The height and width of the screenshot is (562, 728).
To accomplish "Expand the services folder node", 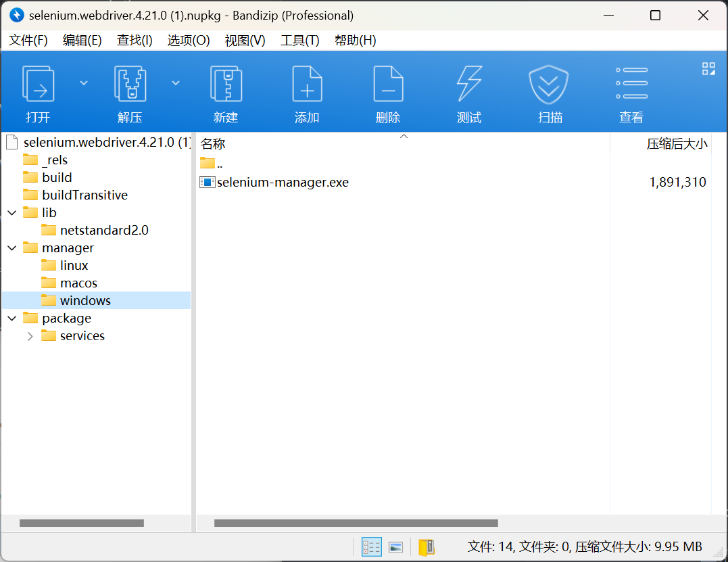I will 30,336.
